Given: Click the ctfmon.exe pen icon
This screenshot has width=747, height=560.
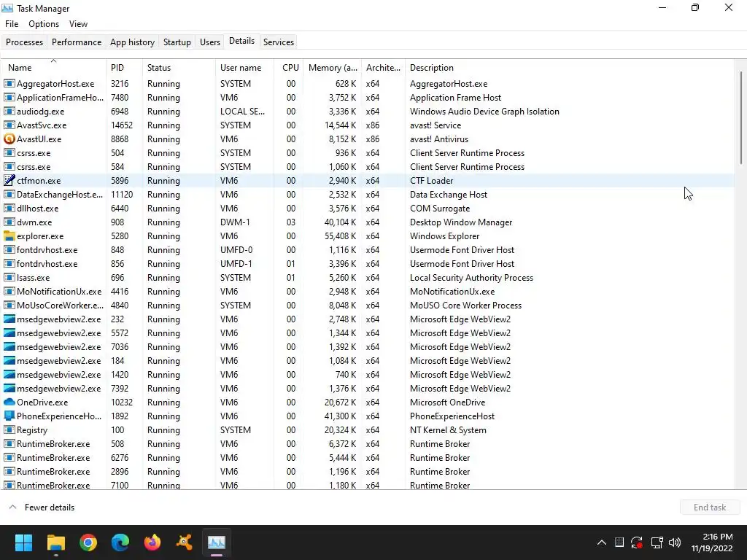Looking at the screenshot, I should point(9,181).
